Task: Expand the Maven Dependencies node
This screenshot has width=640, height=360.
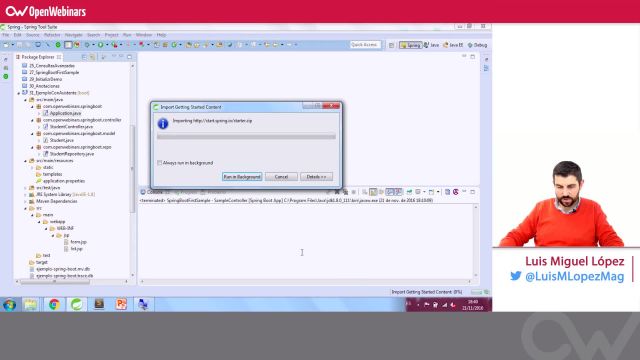Action: pos(26,201)
